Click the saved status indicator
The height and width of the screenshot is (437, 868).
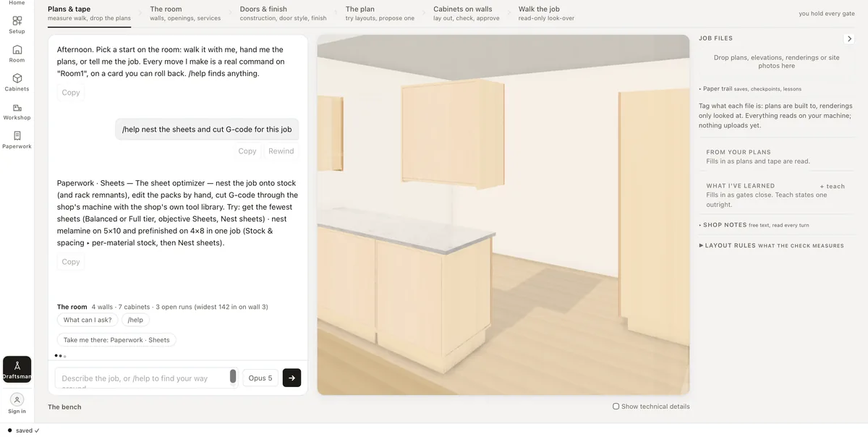(x=23, y=430)
